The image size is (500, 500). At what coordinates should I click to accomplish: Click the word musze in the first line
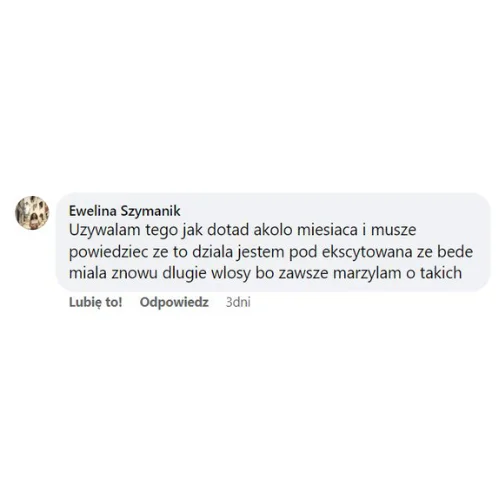[394, 230]
